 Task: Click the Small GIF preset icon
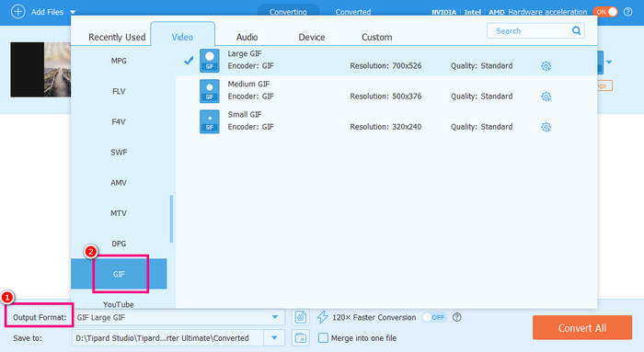[210, 121]
